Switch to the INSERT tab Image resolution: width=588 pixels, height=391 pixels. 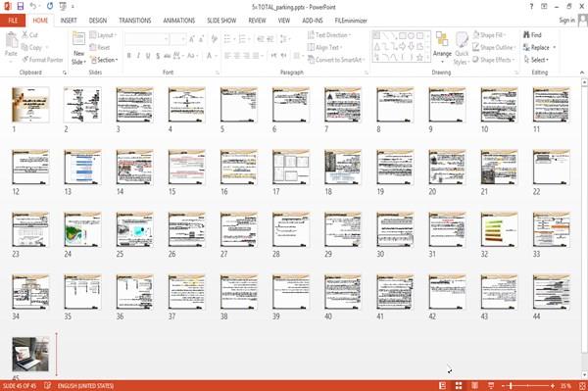pos(69,21)
